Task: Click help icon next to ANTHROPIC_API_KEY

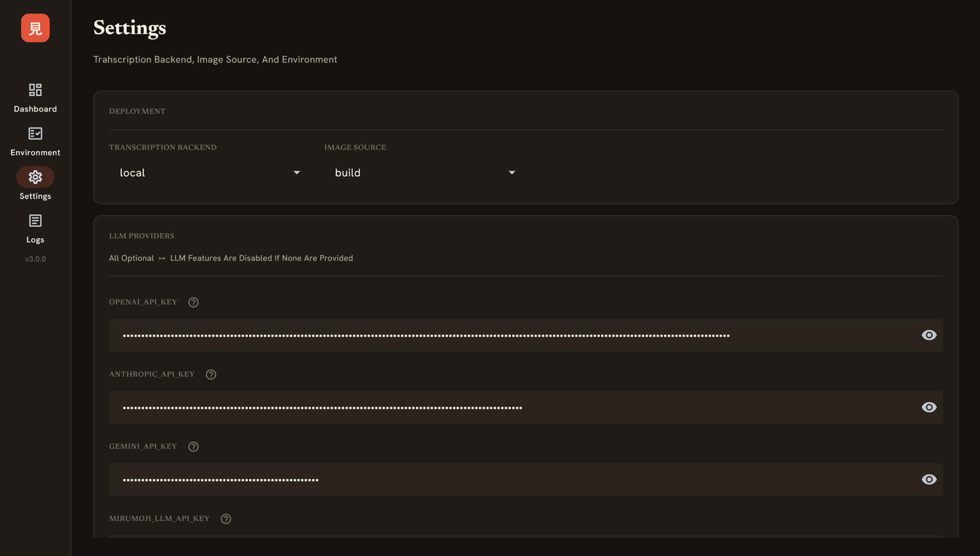Action: pyautogui.click(x=211, y=375)
